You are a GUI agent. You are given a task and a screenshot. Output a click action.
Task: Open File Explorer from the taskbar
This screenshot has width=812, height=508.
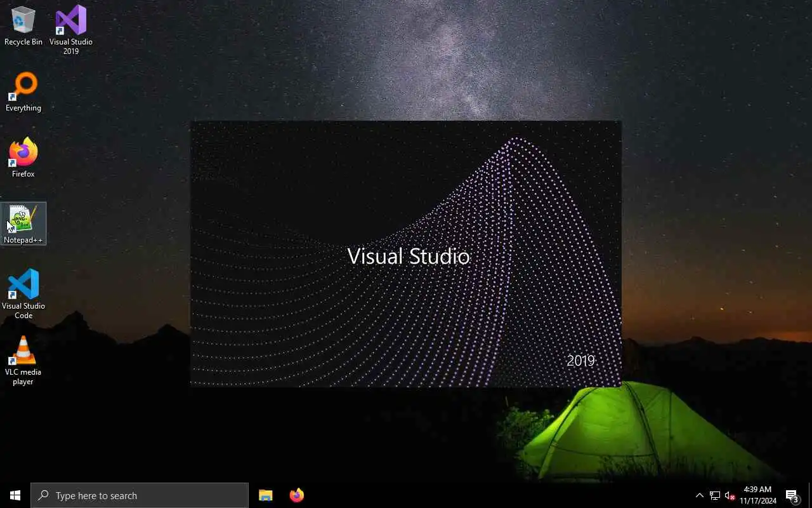point(266,495)
